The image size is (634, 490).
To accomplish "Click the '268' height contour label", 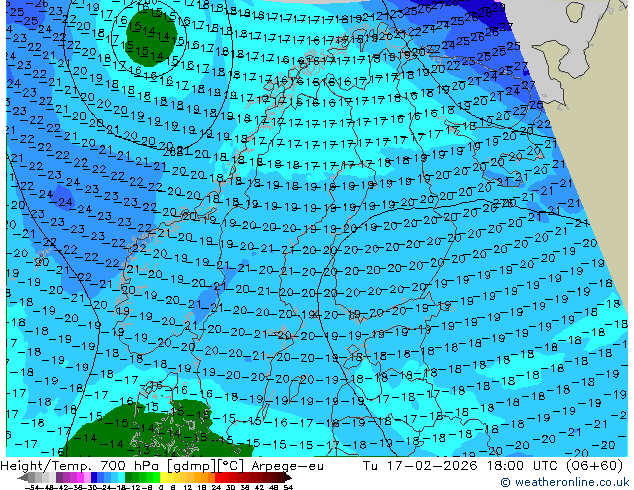I will (x=171, y=152).
